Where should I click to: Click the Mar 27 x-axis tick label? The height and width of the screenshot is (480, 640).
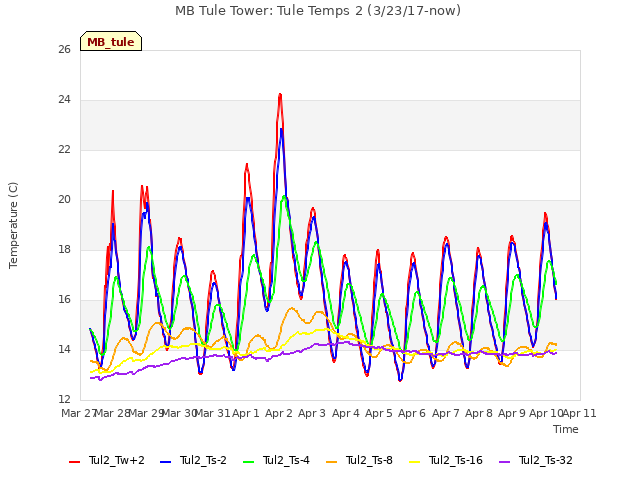tap(78, 413)
